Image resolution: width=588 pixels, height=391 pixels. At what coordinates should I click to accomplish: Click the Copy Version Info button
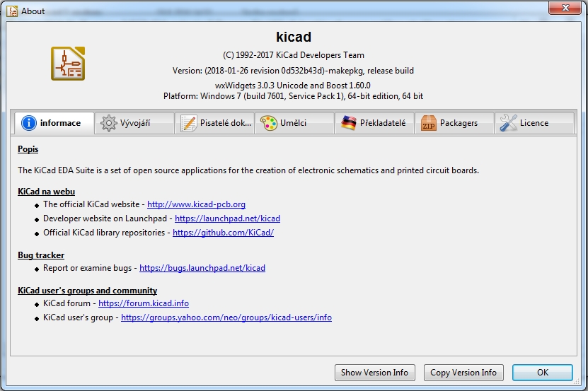point(463,373)
